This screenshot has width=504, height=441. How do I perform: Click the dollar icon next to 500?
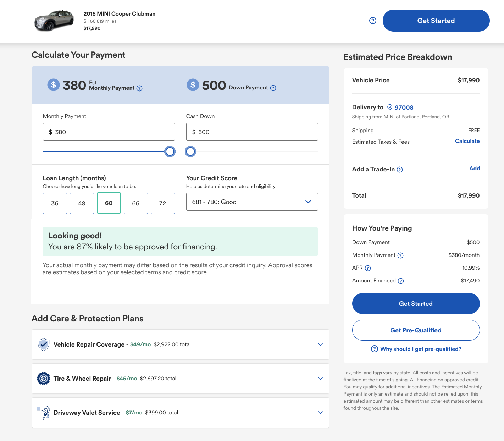point(193,84)
